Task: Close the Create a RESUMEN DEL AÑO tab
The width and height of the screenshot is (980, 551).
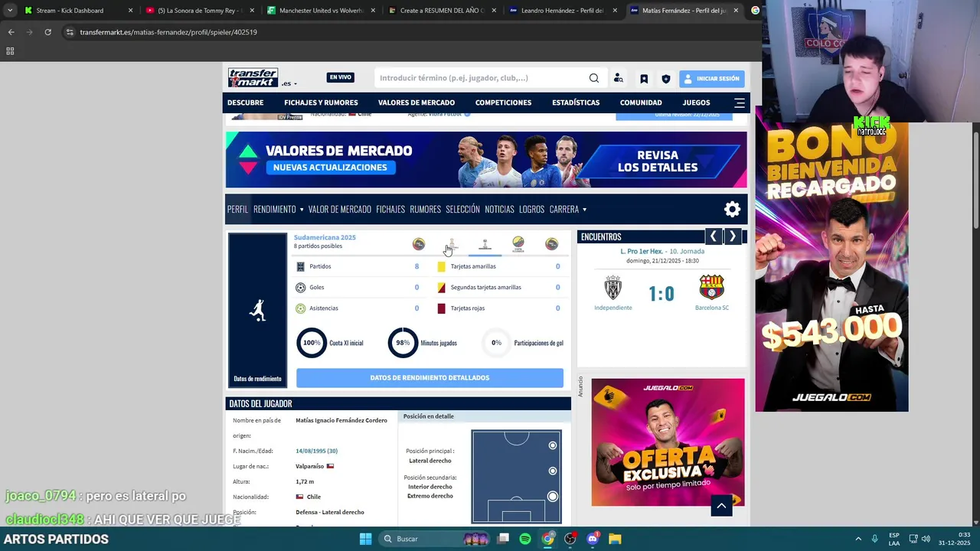Action: (494, 11)
